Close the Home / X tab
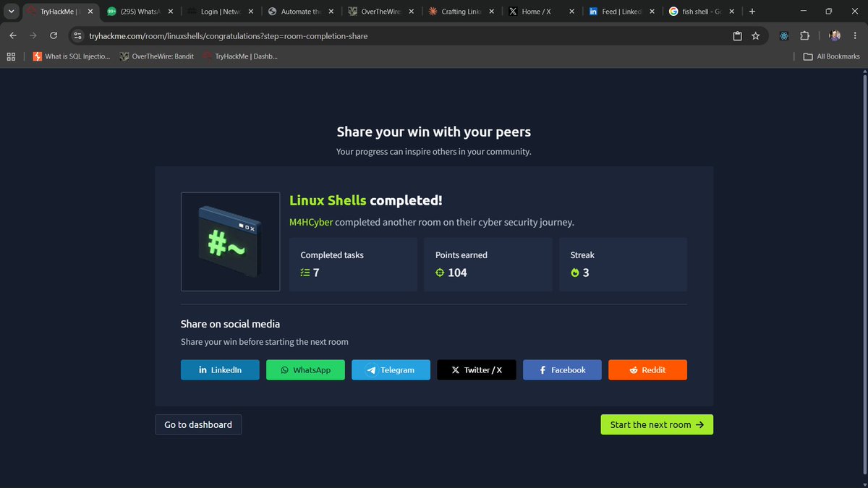 pyautogui.click(x=572, y=12)
